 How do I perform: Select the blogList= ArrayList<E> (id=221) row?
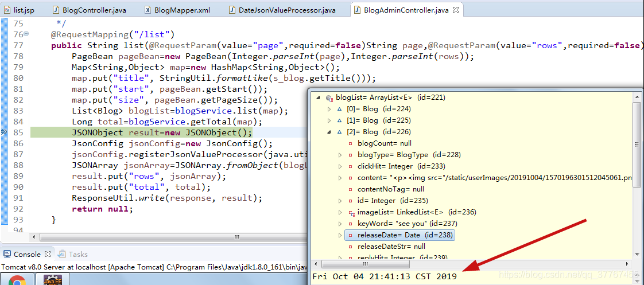[390, 97]
